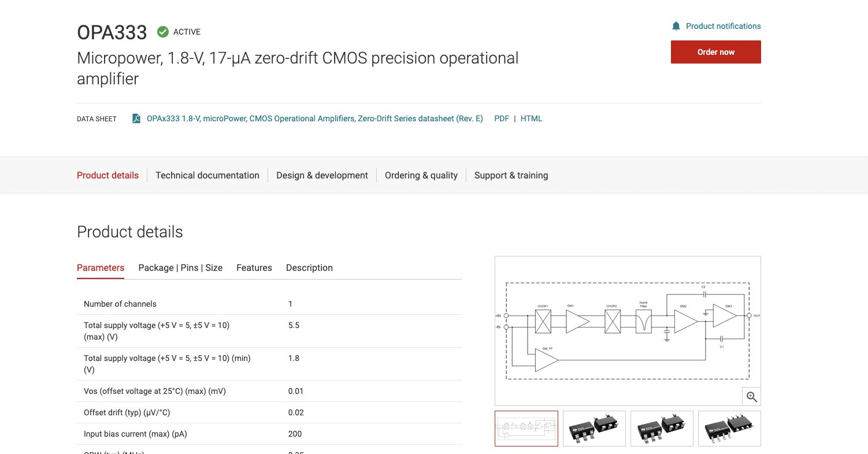Switch to the Features tab
Screen dimensions: 868x454
coord(254,268)
